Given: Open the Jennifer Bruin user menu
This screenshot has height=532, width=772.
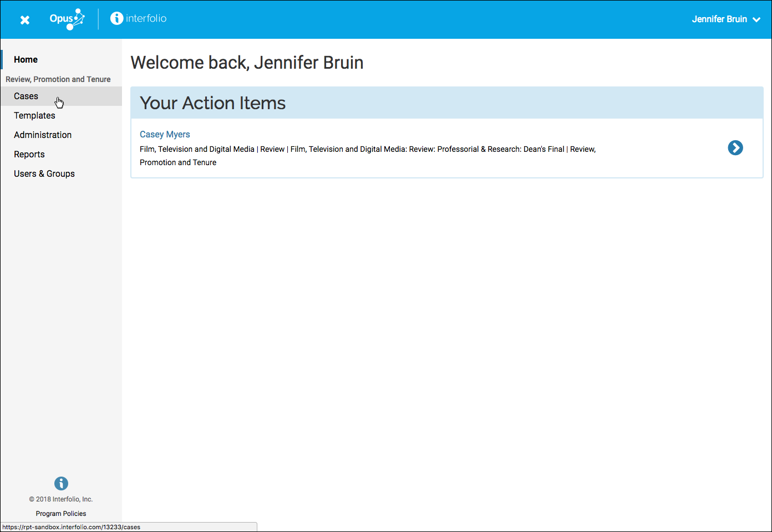Looking at the screenshot, I should [726, 19].
